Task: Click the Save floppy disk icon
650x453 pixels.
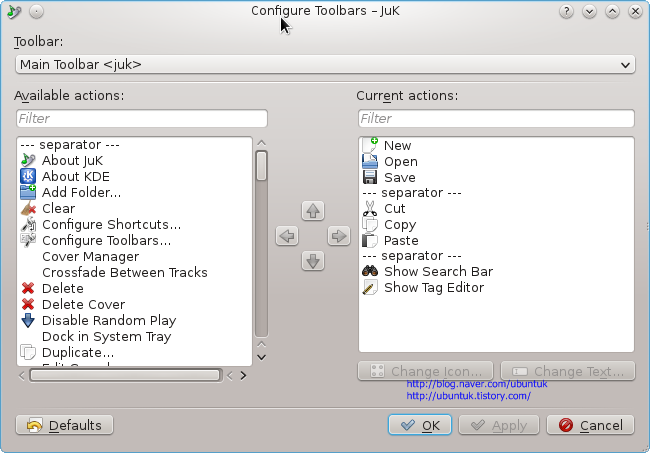Action: tap(370, 177)
